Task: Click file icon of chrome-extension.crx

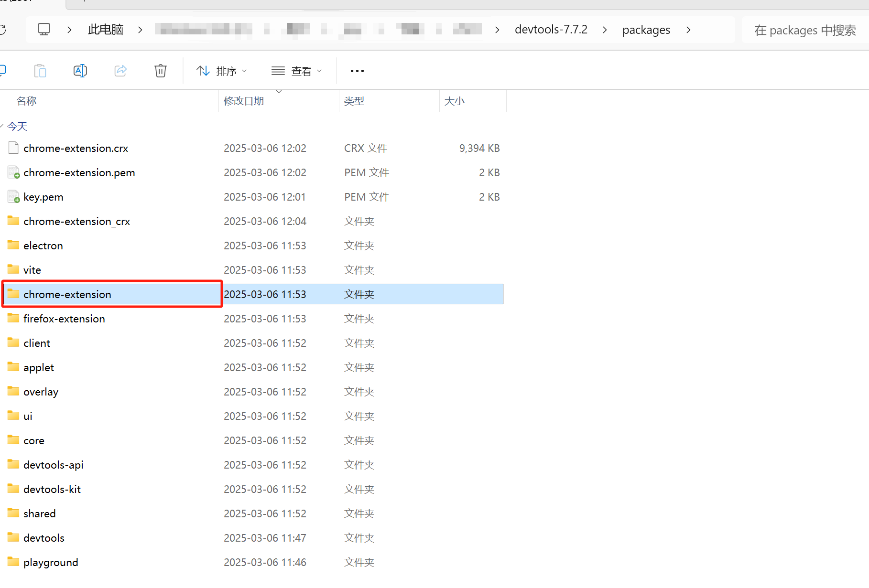Action: (x=13, y=148)
